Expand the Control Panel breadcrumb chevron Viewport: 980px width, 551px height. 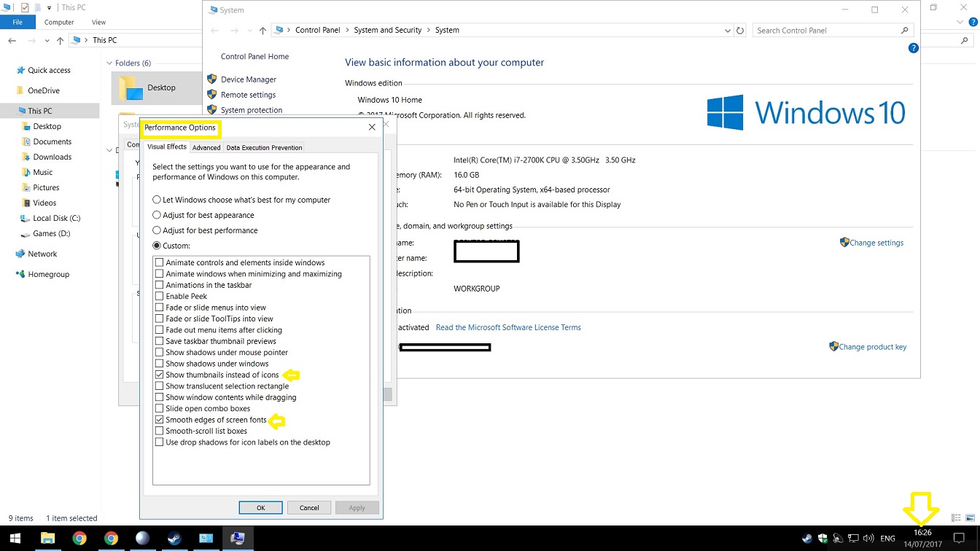[x=347, y=31]
